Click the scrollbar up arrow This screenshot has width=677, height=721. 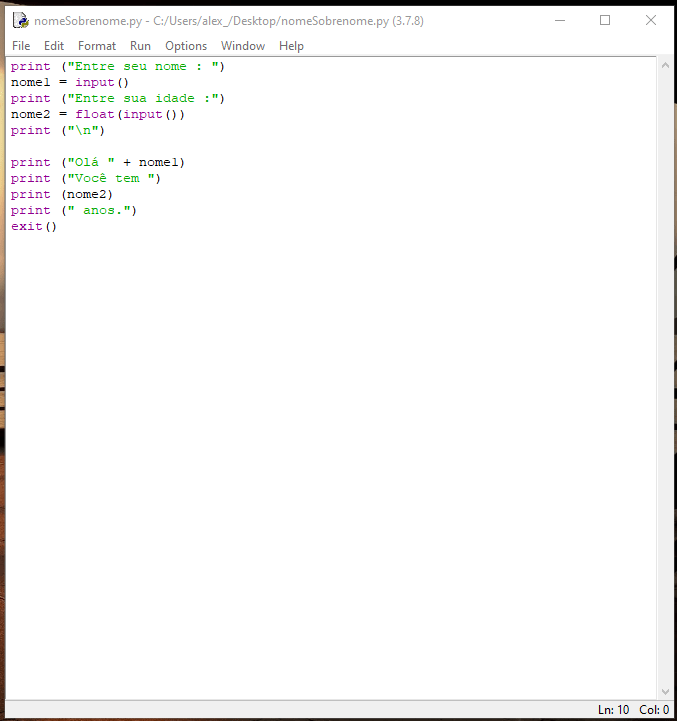(x=665, y=66)
